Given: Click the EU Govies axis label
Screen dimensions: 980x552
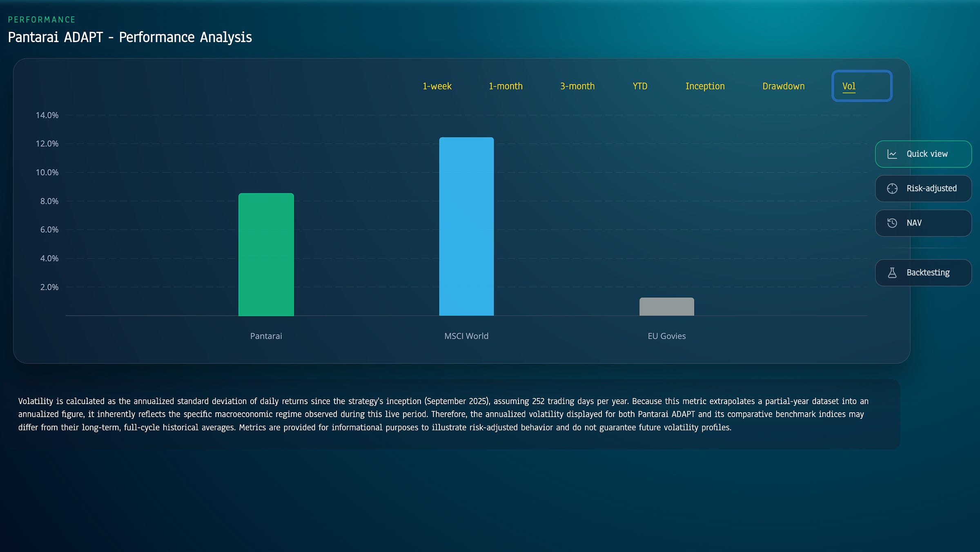Looking at the screenshot, I should pyautogui.click(x=666, y=336).
